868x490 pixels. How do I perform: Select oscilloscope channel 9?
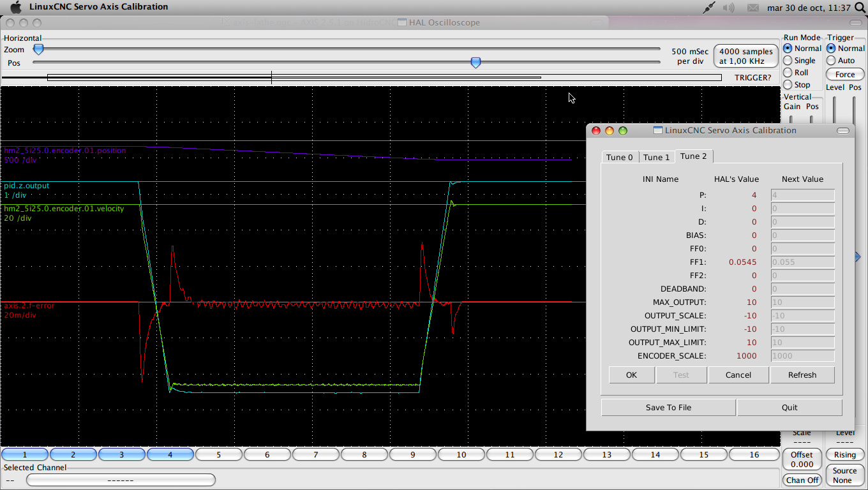pos(413,455)
